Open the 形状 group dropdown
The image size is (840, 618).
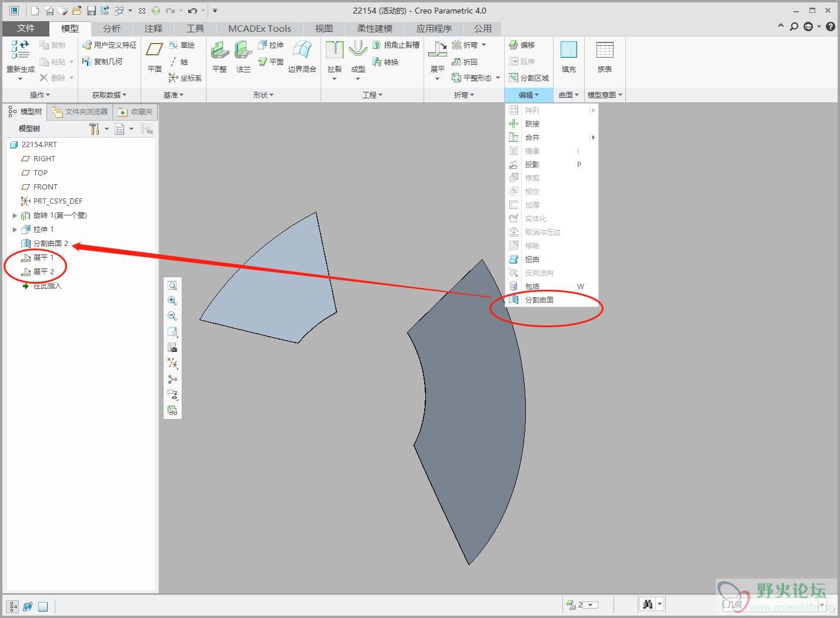(x=264, y=95)
